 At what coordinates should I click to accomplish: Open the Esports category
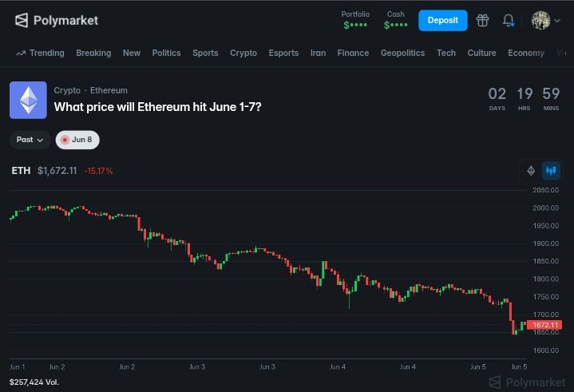tap(283, 53)
